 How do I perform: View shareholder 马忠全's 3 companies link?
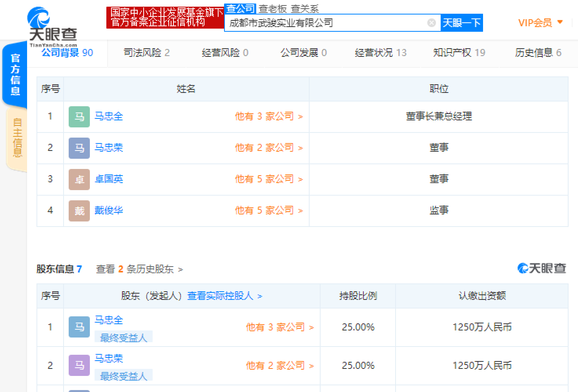280,327
